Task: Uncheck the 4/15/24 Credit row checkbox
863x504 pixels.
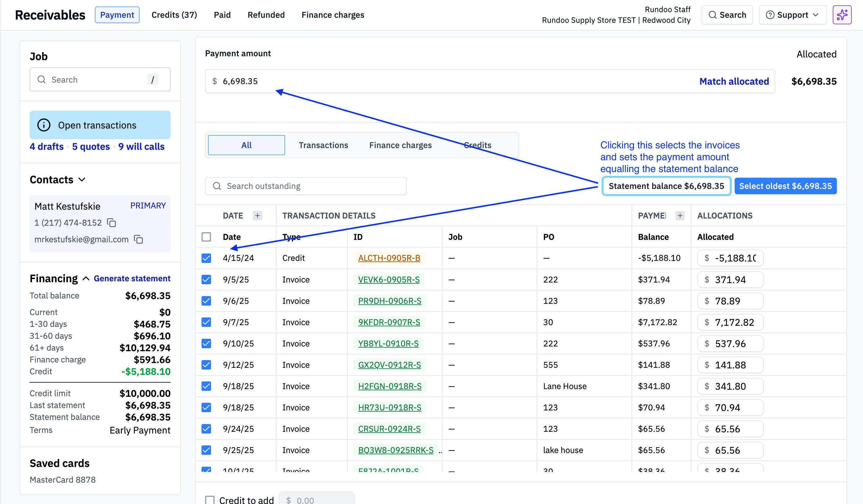Action: [x=206, y=258]
